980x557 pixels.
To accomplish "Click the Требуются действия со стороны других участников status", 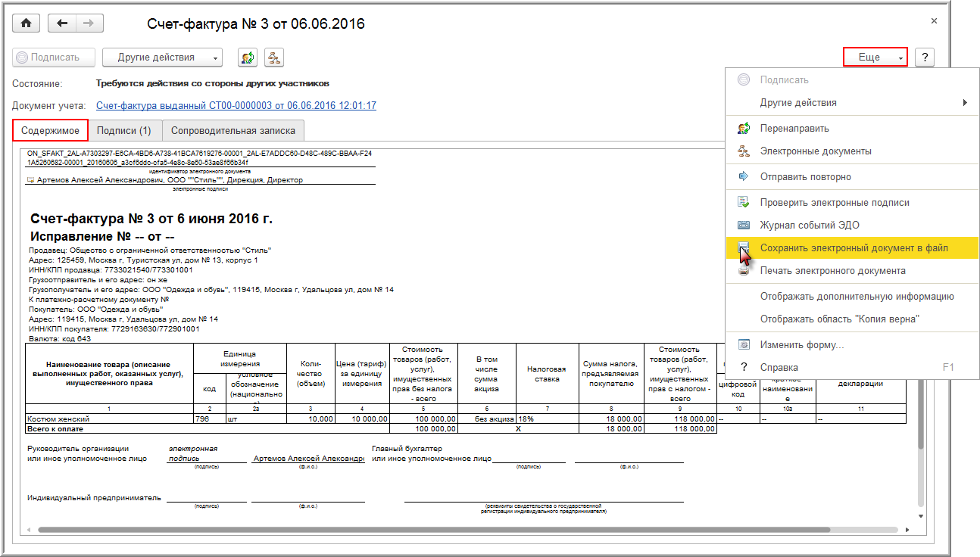I will pos(213,83).
